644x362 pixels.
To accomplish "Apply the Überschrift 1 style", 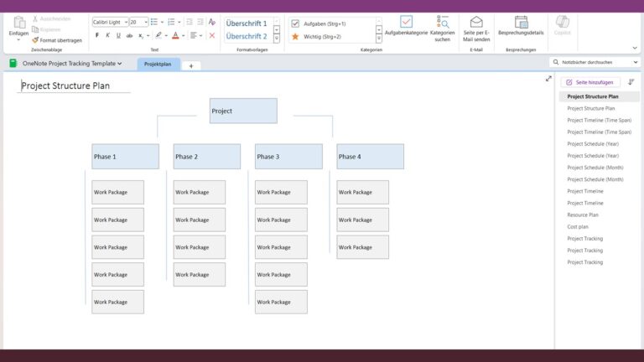I will click(248, 23).
